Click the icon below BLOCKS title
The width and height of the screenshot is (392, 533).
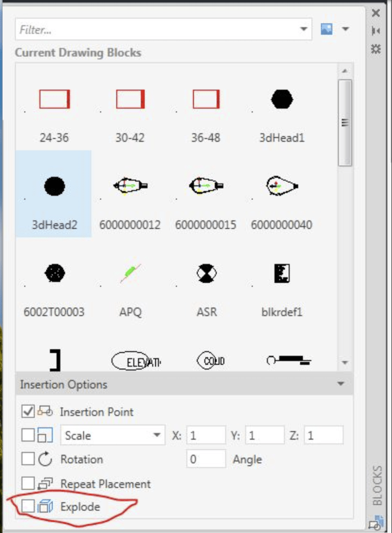(377, 522)
